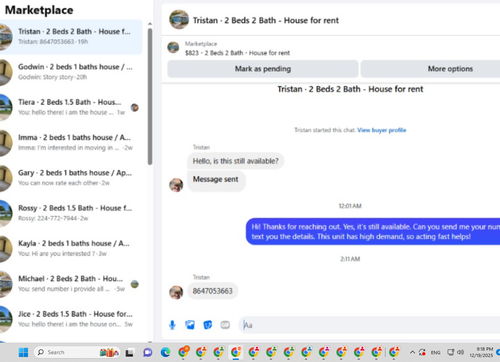Mark the listing as pending
Viewport: 500px width, 362px height.
(x=263, y=69)
